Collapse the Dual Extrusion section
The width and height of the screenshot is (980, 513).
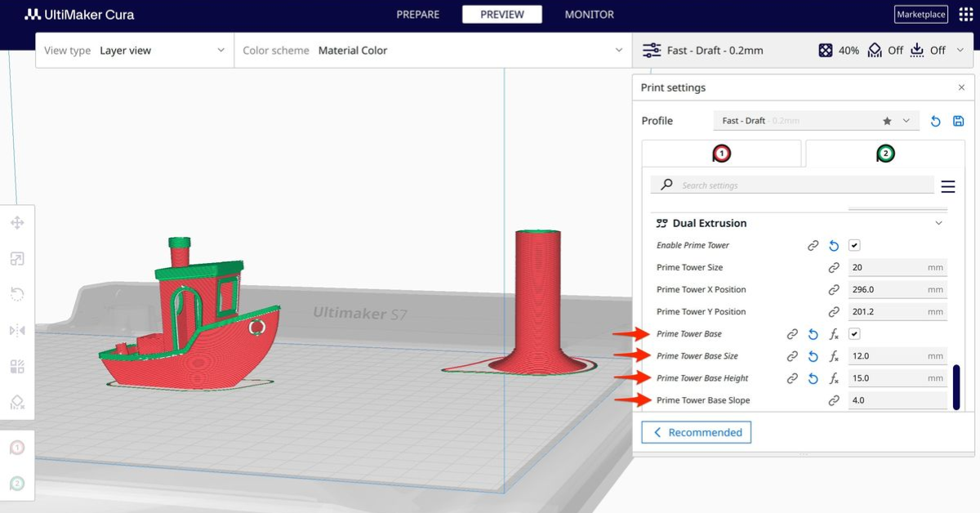pos(938,222)
